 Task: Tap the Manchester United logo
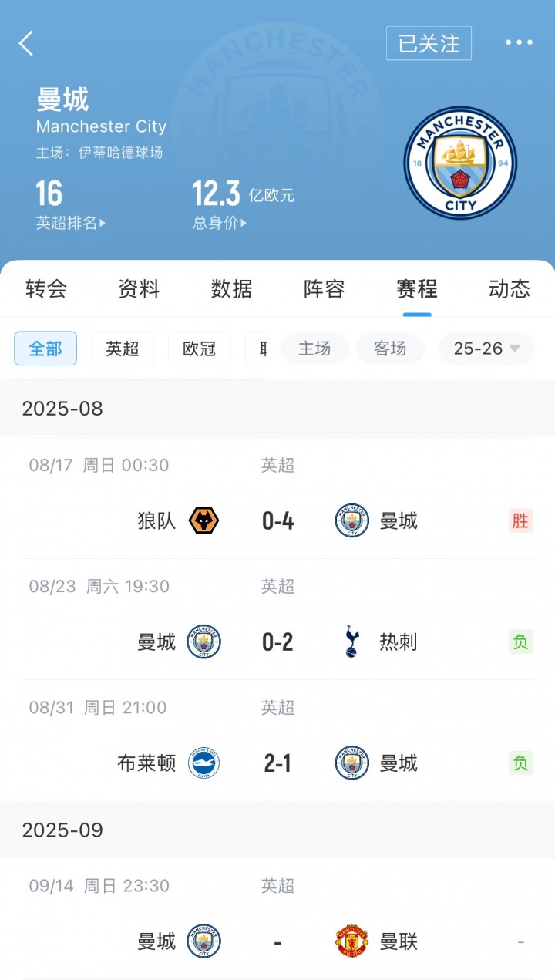(x=351, y=941)
